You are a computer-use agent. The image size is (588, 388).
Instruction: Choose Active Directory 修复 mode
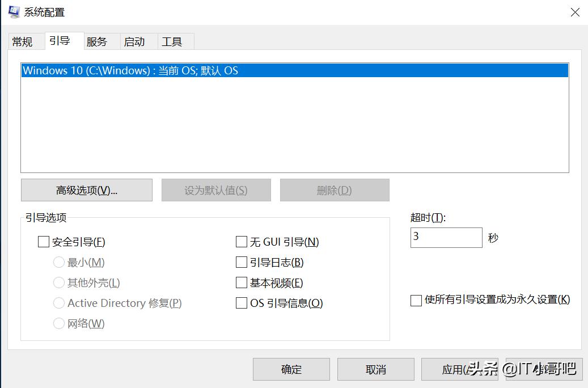pyautogui.click(x=59, y=303)
